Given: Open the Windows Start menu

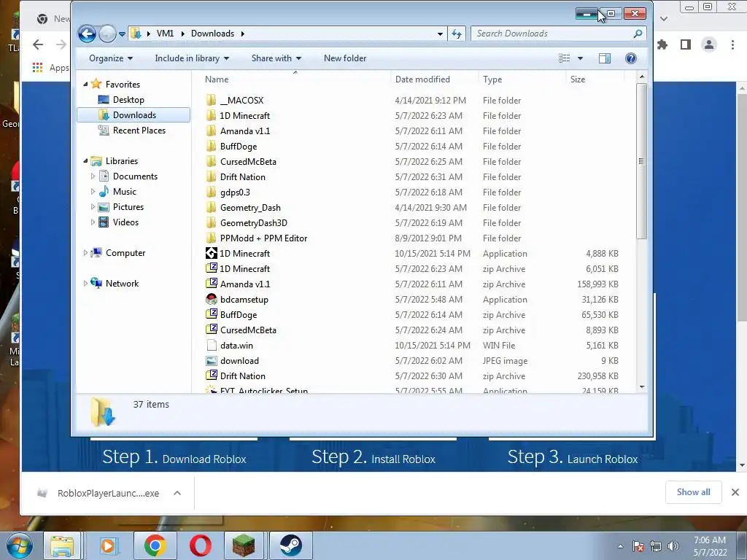Looking at the screenshot, I should (x=19, y=545).
